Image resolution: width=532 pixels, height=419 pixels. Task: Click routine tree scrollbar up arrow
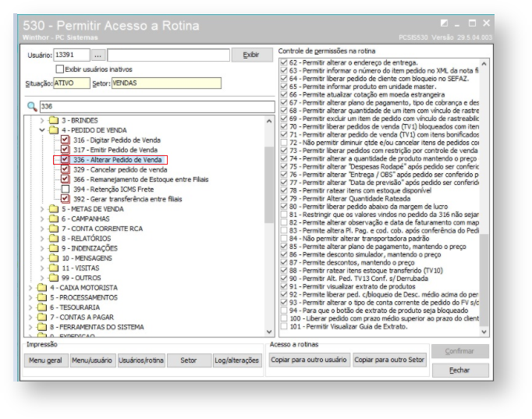tap(269, 121)
